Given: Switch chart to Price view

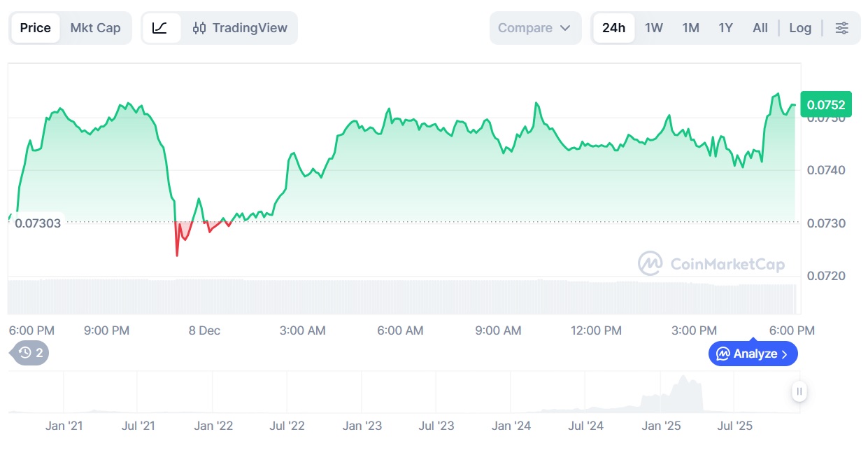Looking at the screenshot, I should tap(35, 28).
